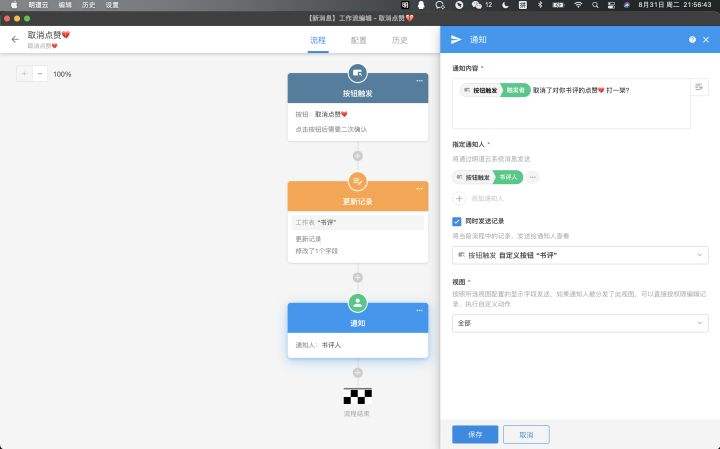Add node after 通知 node

pos(358,373)
